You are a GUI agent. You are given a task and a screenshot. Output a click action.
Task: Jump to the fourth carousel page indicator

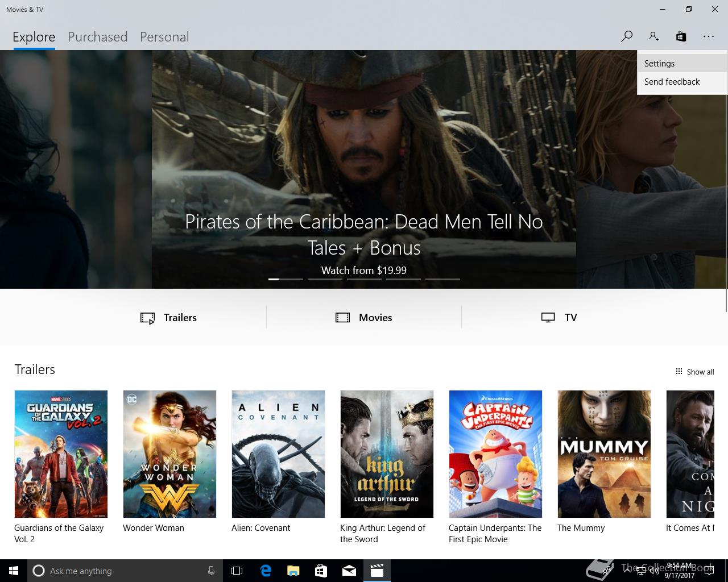pyautogui.click(x=403, y=279)
